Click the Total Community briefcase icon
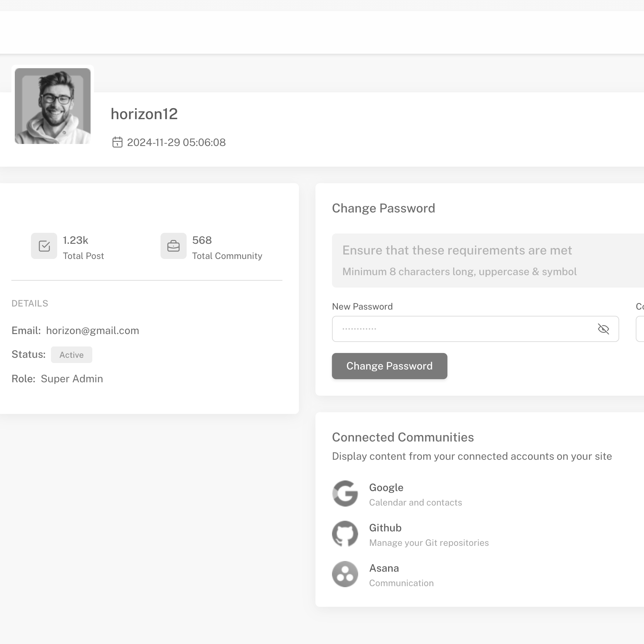The image size is (644, 644). [173, 246]
